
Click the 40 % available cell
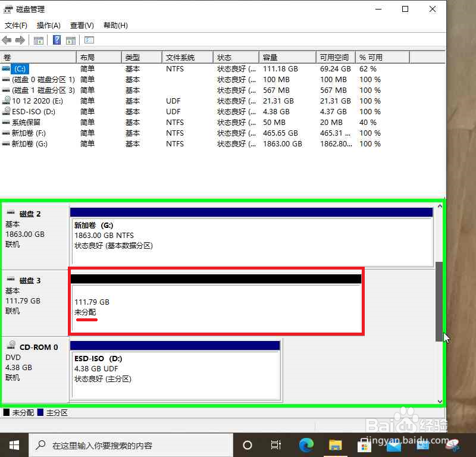tap(368, 123)
